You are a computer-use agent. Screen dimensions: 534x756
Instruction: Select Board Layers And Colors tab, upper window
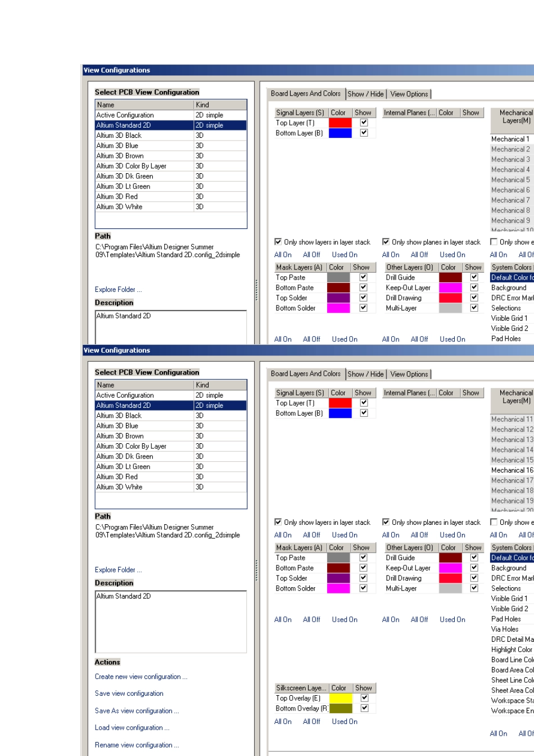point(306,93)
